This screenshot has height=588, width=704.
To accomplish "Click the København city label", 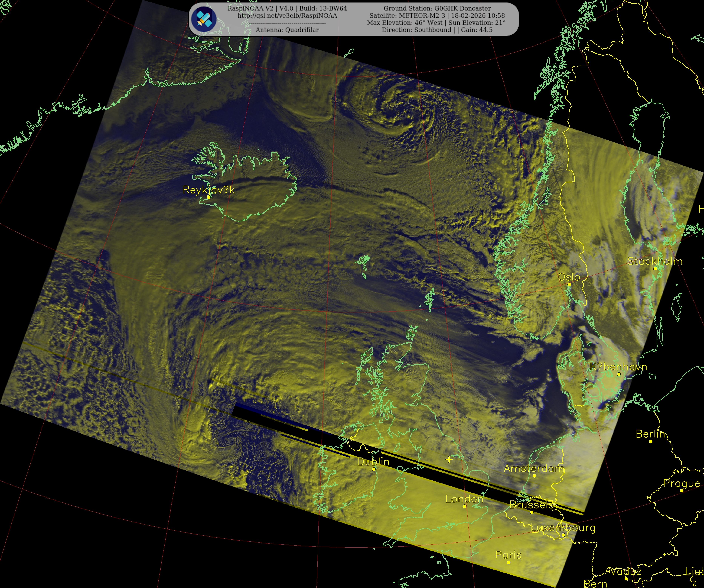I will 618,367.
